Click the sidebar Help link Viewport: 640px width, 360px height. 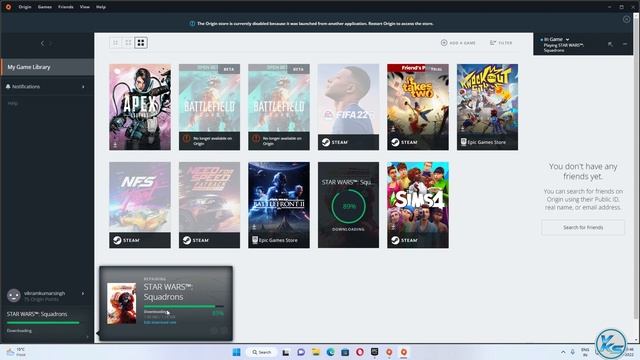(13, 103)
